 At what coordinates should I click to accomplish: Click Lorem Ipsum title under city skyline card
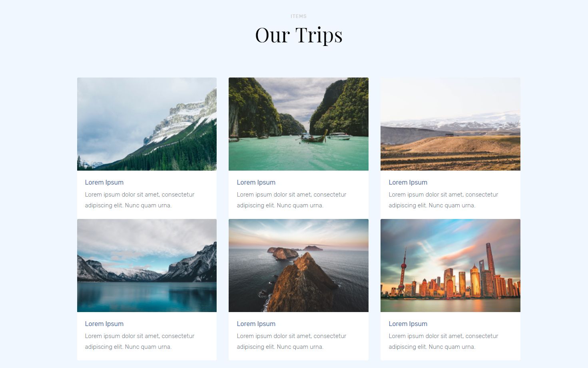coord(408,324)
